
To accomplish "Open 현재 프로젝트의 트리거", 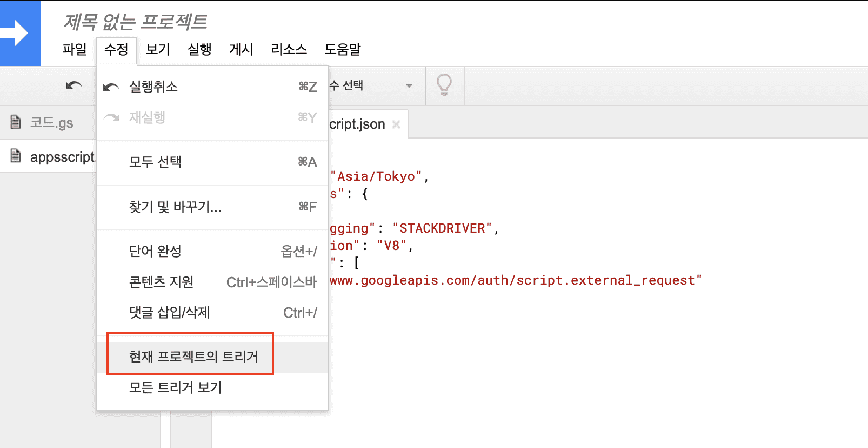I will (x=193, y=357).
